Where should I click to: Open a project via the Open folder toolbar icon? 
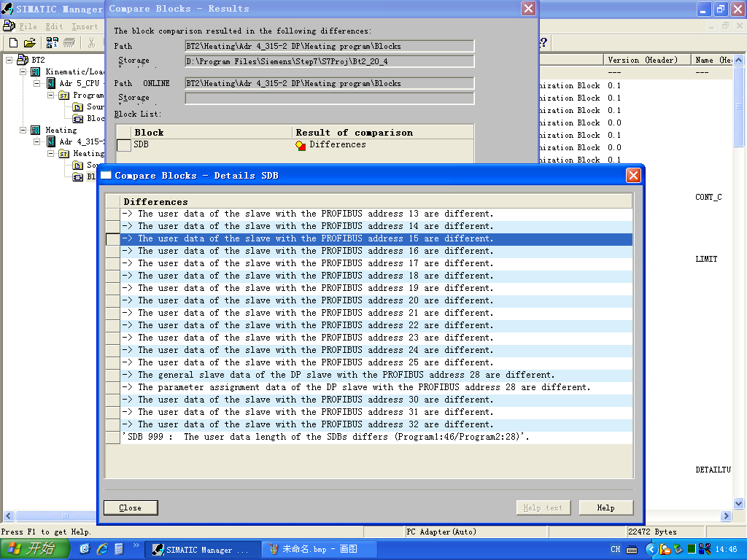[x=29, y=43]
